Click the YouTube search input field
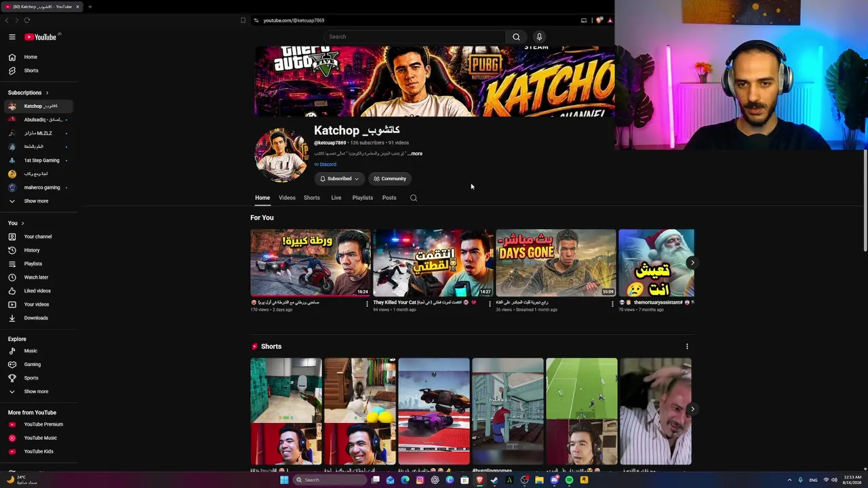Viewport: 868px width, 488px height. click(415, 37)
